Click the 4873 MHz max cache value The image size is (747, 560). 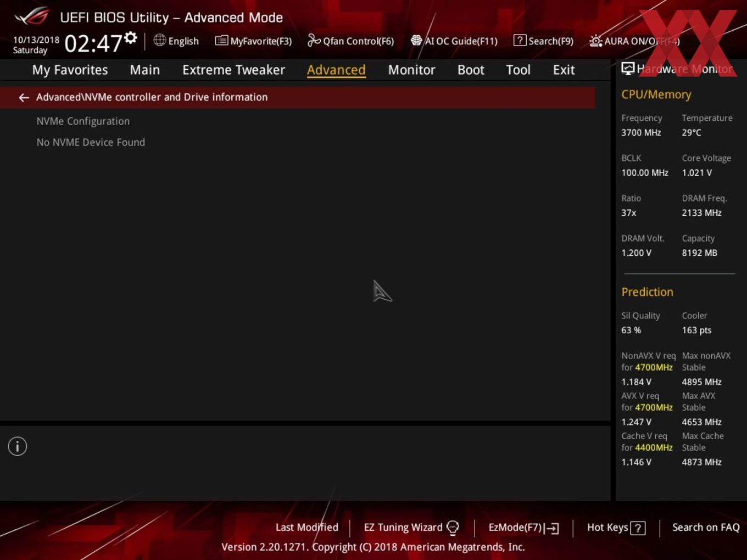[702, 462]
